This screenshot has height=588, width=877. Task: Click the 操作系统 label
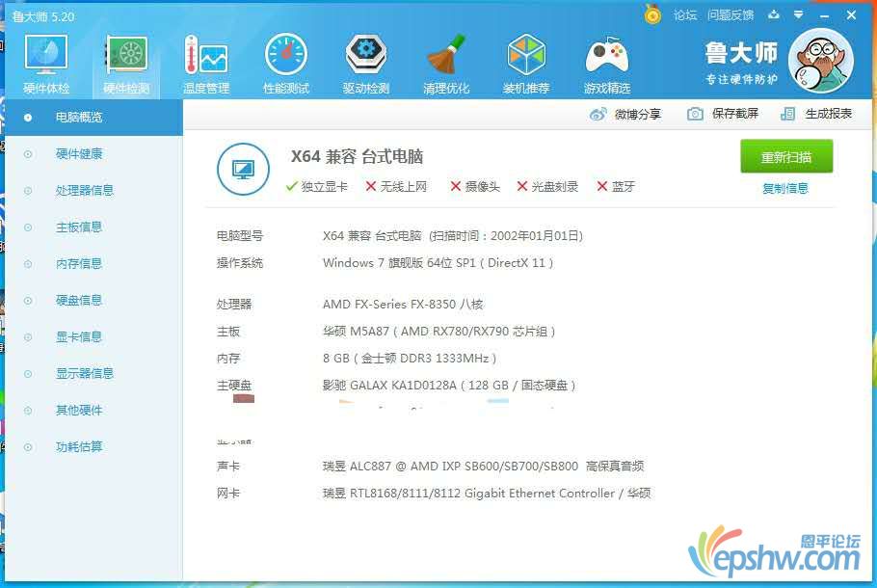point(240,263)
